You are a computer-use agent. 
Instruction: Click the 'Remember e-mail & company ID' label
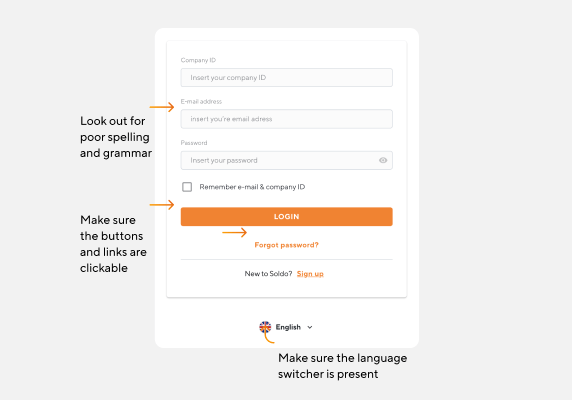click(252, 187)
